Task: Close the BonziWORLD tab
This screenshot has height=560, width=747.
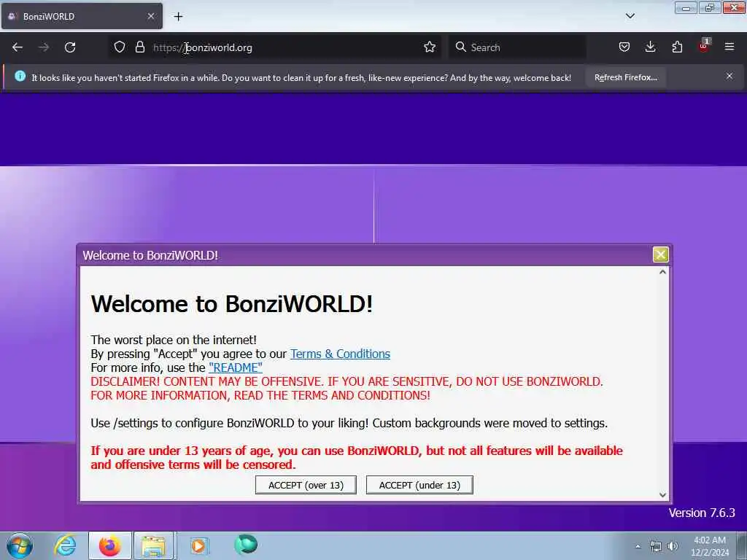Action: tap(150, 16)
